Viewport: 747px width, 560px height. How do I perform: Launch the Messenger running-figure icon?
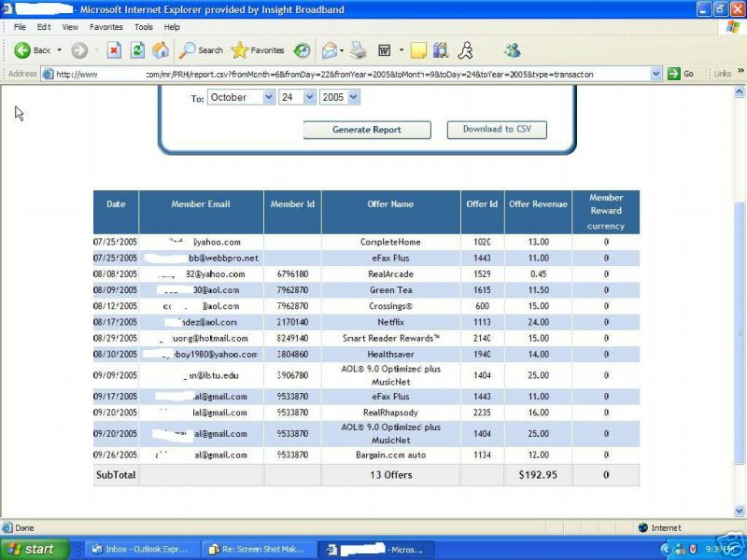465,50
